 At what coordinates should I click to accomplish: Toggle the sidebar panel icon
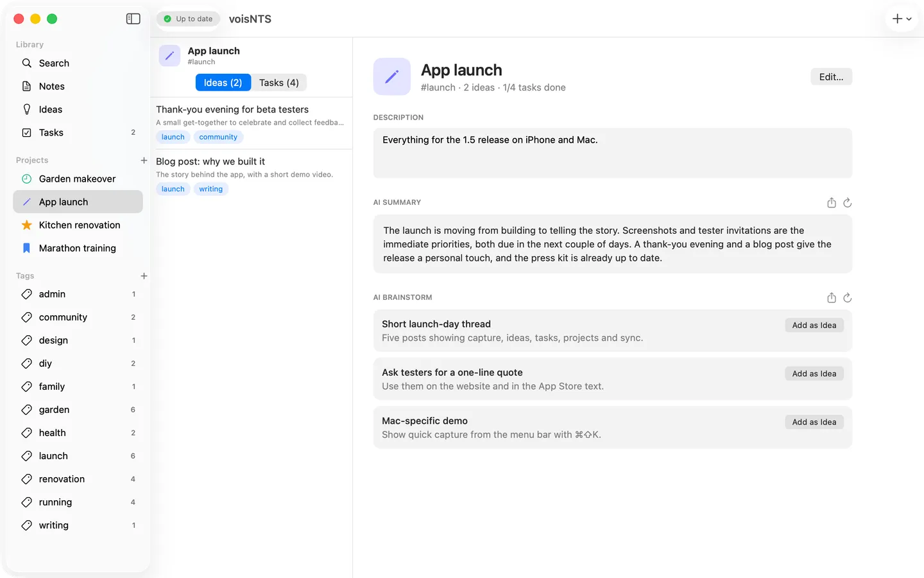tap(133, 19)
